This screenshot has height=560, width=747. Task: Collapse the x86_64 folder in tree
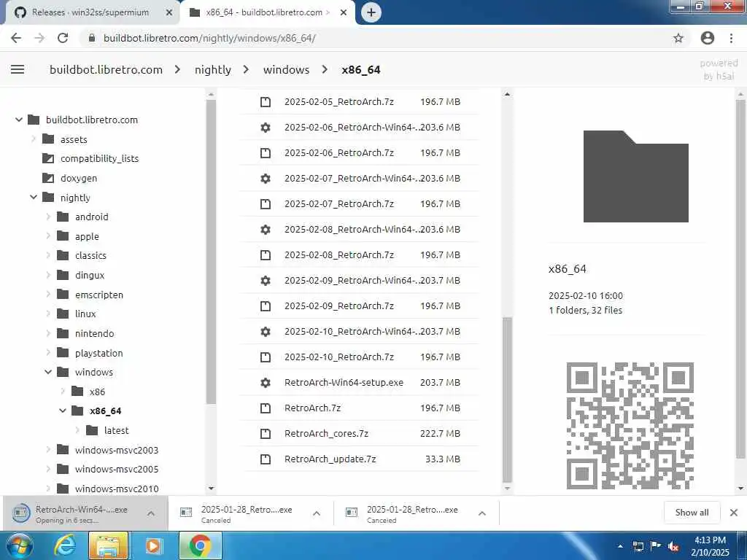pyautogui.click(x=63, y=411)
